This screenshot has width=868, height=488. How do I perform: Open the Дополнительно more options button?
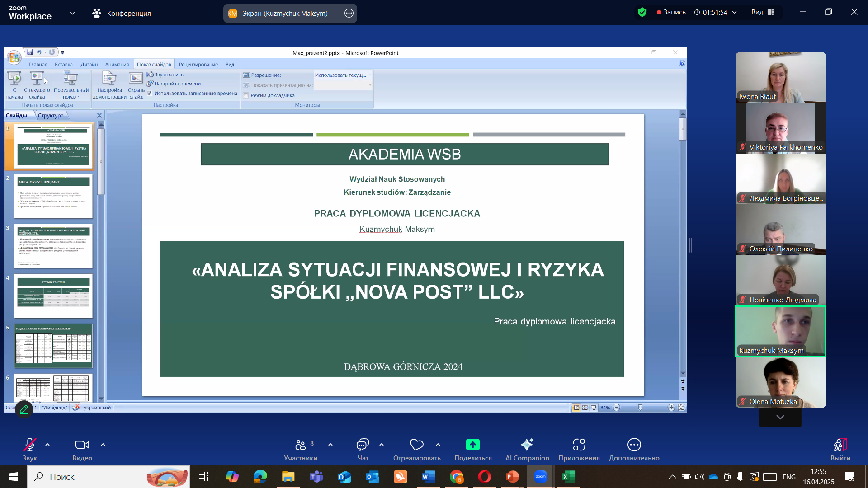(634, 445)
